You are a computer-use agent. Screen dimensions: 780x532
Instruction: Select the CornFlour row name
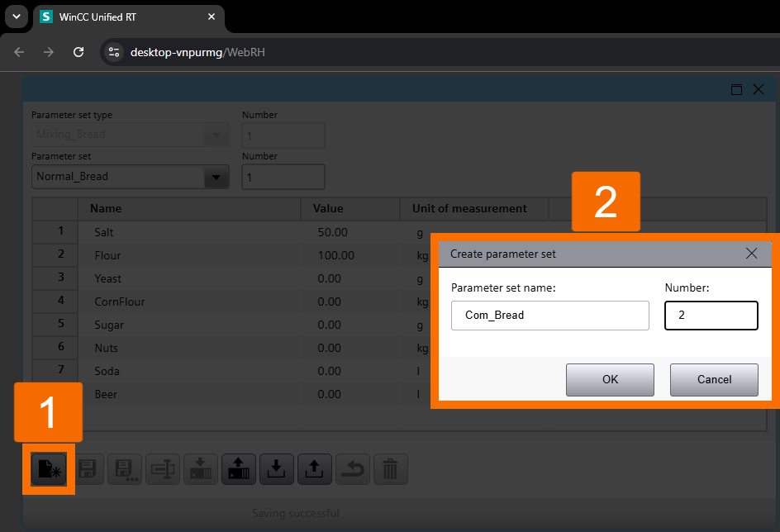pos(119,302)
